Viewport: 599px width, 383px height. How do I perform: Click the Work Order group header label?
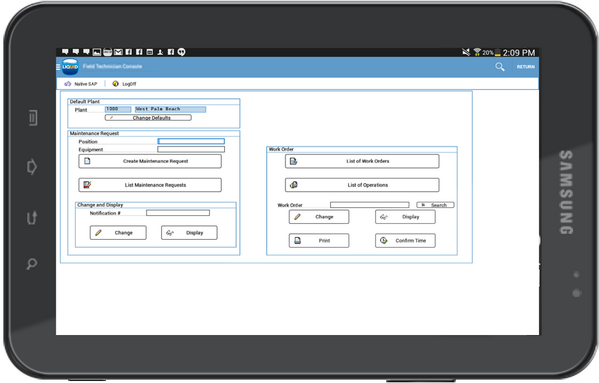tap(281, 149)
